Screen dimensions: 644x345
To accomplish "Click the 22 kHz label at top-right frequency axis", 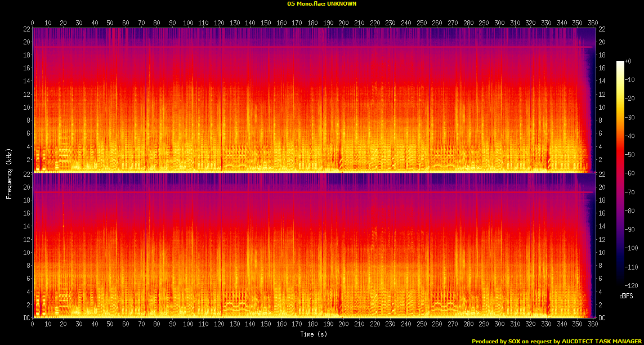I will (601, 29).
